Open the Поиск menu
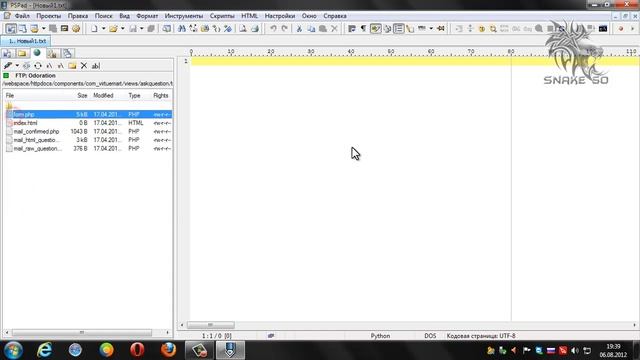This screenshot has width=640, height=360. point(103,16)
